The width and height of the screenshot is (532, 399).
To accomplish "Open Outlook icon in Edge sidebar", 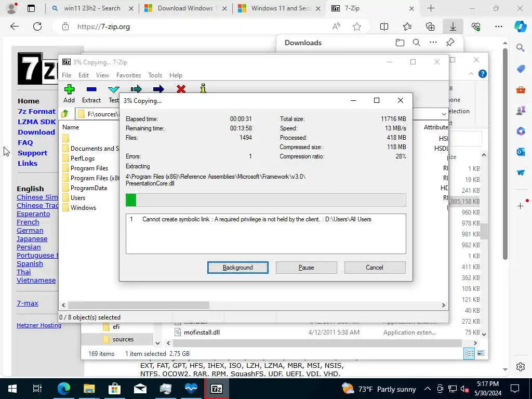I will (521, 152).
